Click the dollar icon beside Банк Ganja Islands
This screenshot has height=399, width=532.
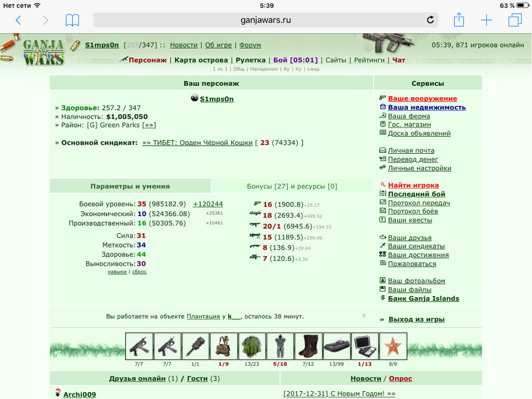tap(383, 298)
